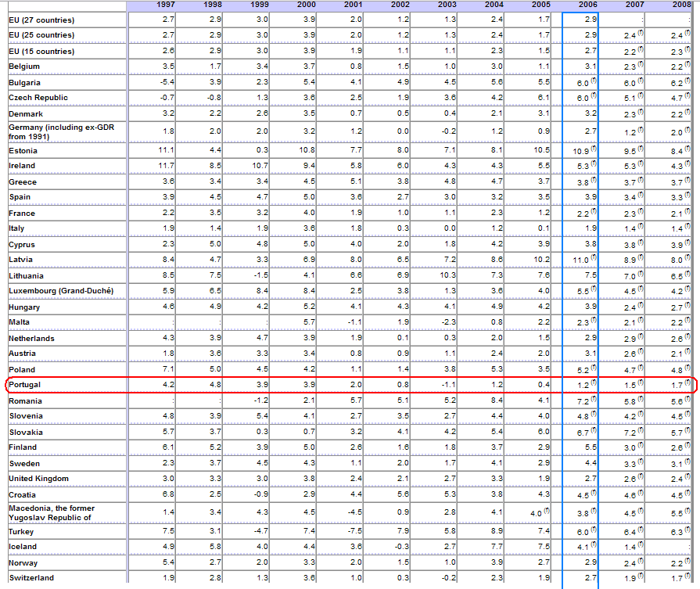Click the Greece row label
Screen dimensions: 700x589
tap(23, 182)
